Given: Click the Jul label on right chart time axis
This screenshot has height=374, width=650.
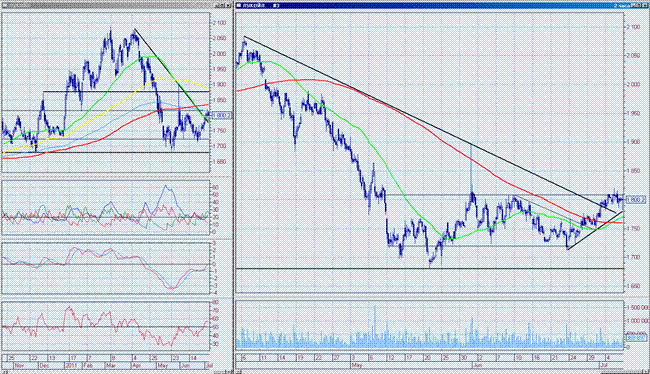Looking at the screenshot, I should click(604, 365).
